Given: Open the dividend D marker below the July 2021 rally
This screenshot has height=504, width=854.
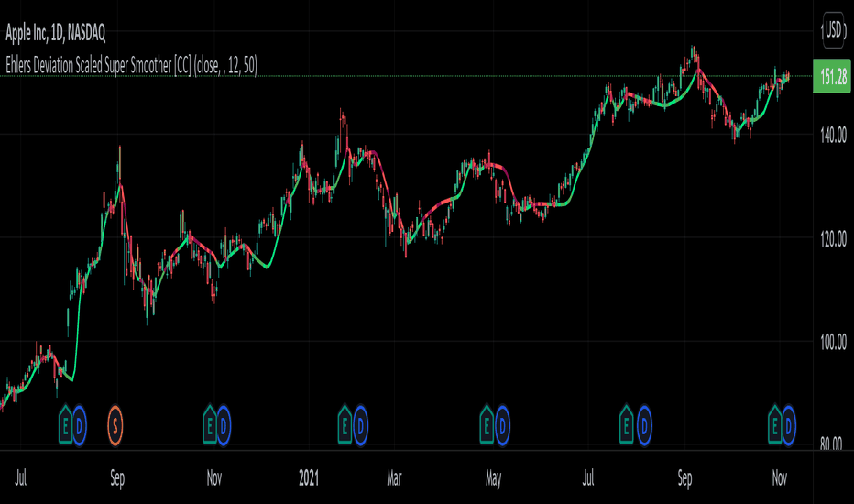Looking at the screenshot, I should [x=644, y=425].
